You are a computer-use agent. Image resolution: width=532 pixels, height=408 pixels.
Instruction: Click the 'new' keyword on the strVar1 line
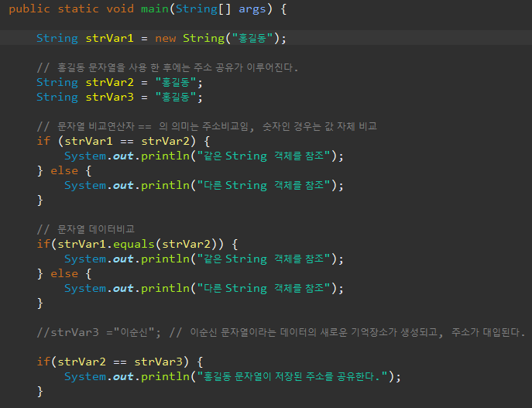pos(166,38)
